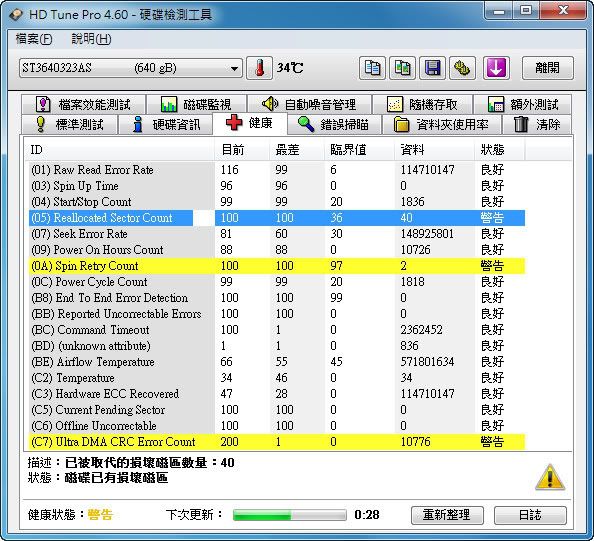Switch to the 硬碟資訊 tab

(166, 124)
